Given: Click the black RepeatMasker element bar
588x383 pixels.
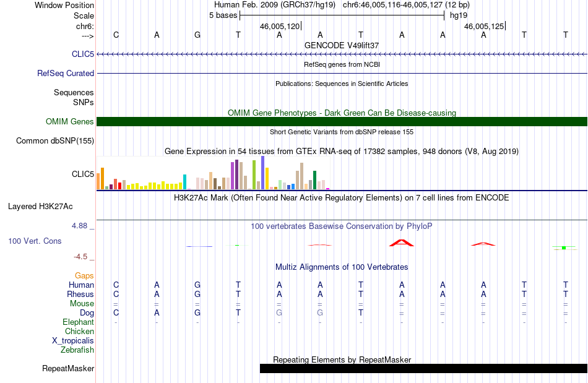Looking at the screenshot, I should pos(423,368).
